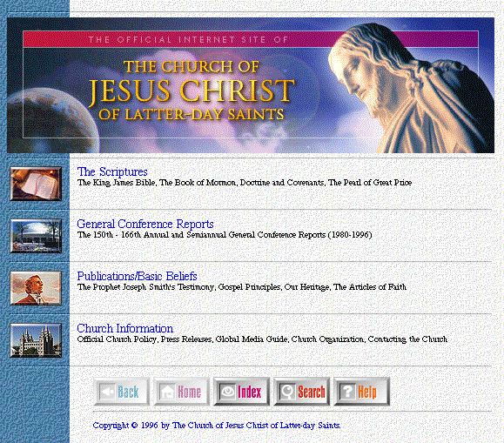
Task: Click the Help question mark icon
Action: 347,392
